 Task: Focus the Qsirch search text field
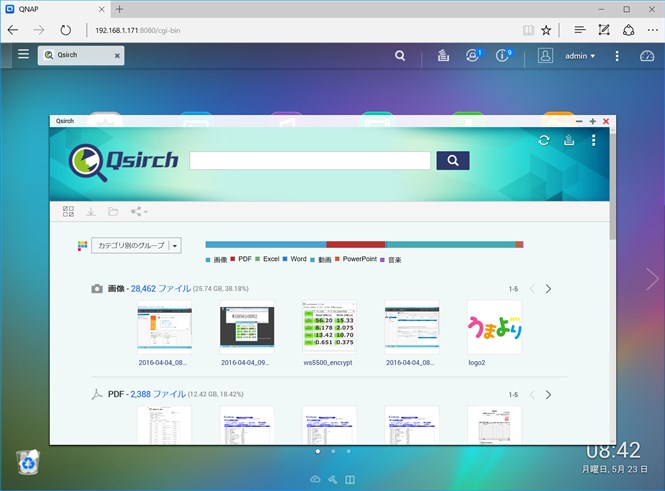coord(310,161)
